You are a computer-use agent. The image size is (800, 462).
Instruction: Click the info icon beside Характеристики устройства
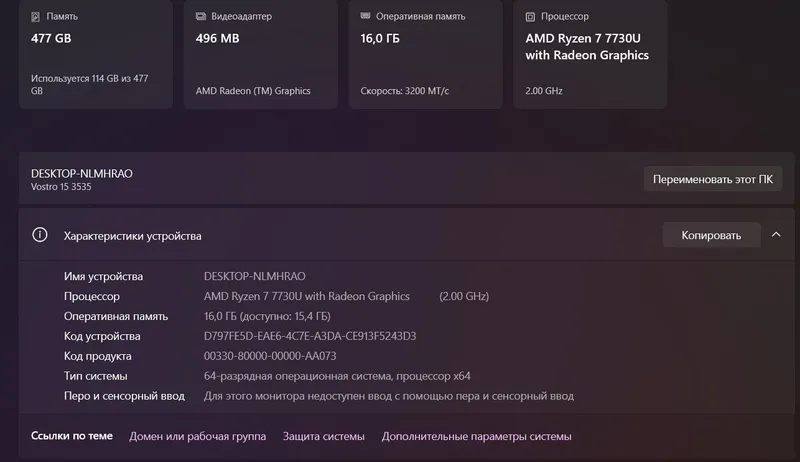point(40,235)
